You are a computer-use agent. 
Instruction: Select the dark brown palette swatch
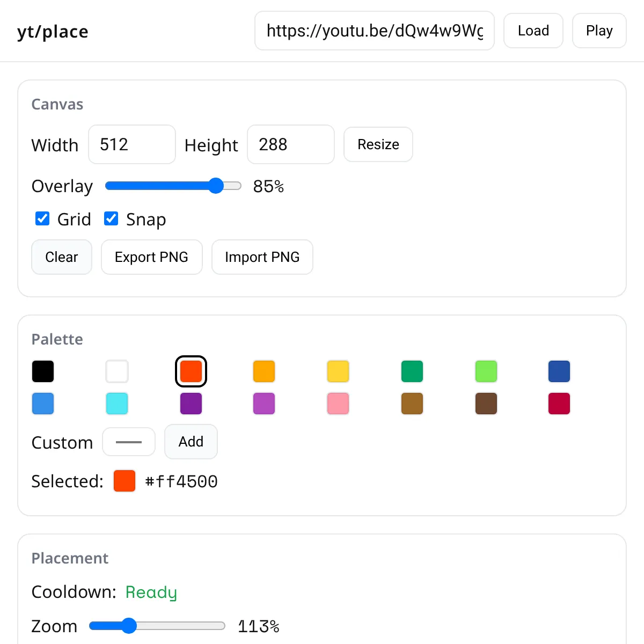486,404
